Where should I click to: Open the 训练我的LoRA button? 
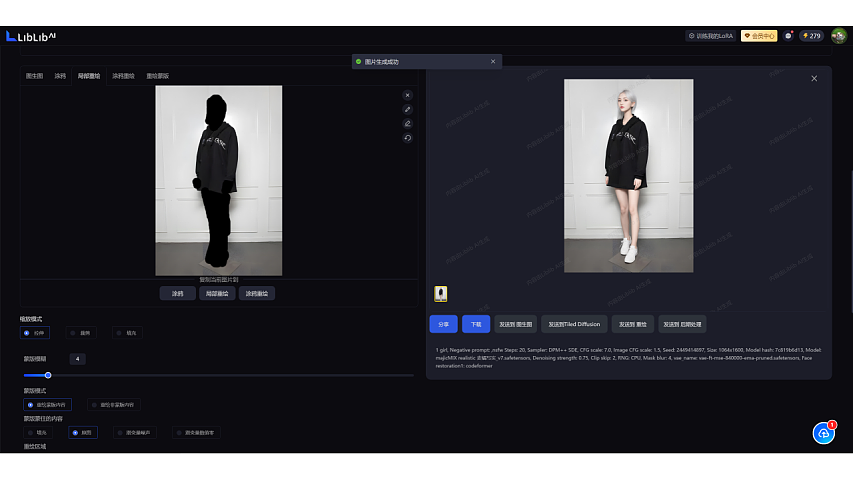click(x=710, y=36)
